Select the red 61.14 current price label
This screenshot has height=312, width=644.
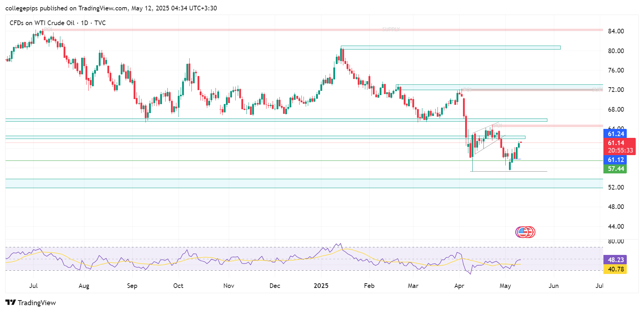pos(616,143)
